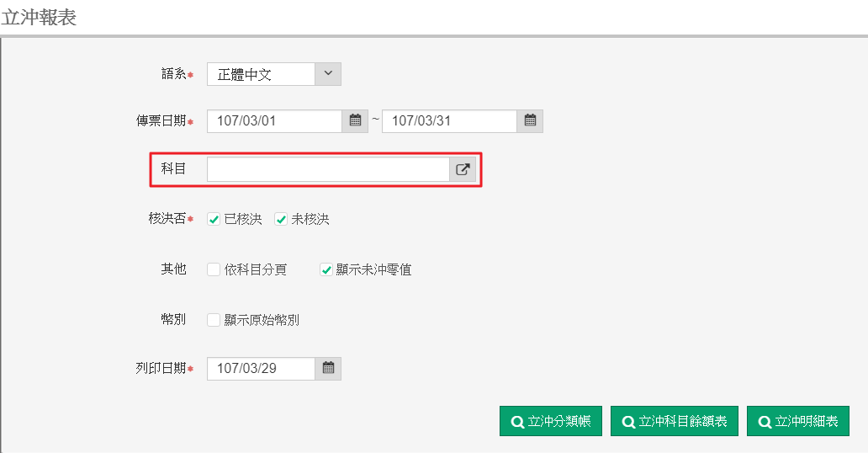868x453 pixels.
Task: Click the start date field 107/03/01
Action: tap(274, 120)
